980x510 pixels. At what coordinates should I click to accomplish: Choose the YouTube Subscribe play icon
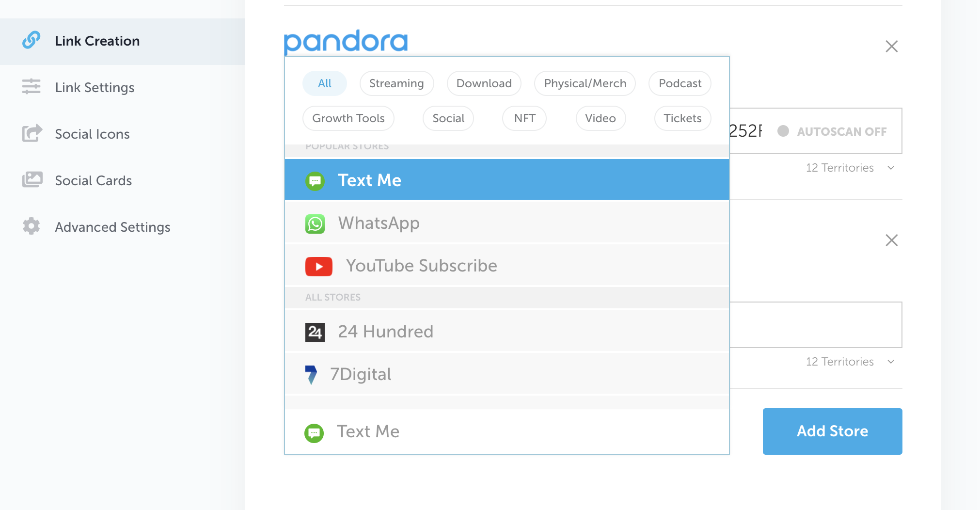click(318, 266)
